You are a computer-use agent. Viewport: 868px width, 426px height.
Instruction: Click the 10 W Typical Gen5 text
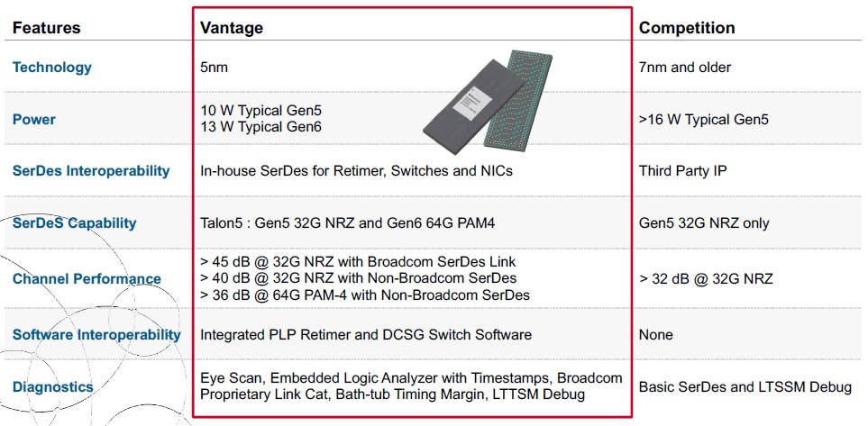pyautogui.click(x=260, y=111)
